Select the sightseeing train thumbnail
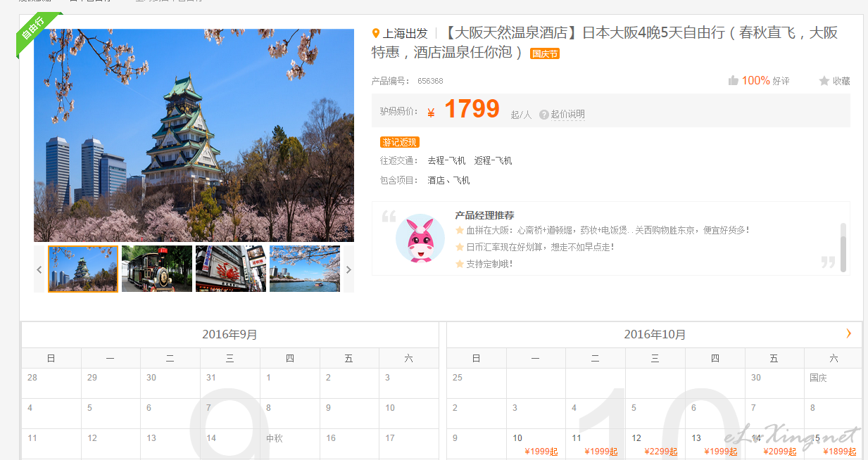The image size is (868, 460). tap(157, 269)
